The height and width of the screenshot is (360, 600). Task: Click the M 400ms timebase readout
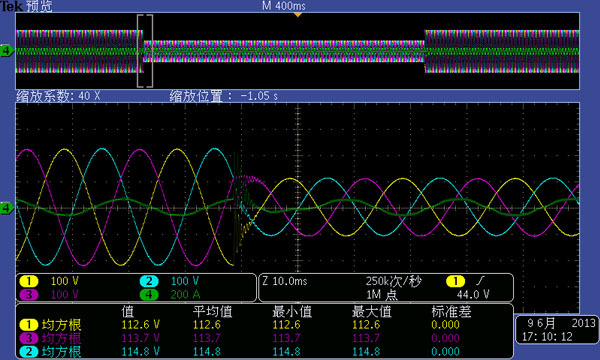(x=284, y=6)
